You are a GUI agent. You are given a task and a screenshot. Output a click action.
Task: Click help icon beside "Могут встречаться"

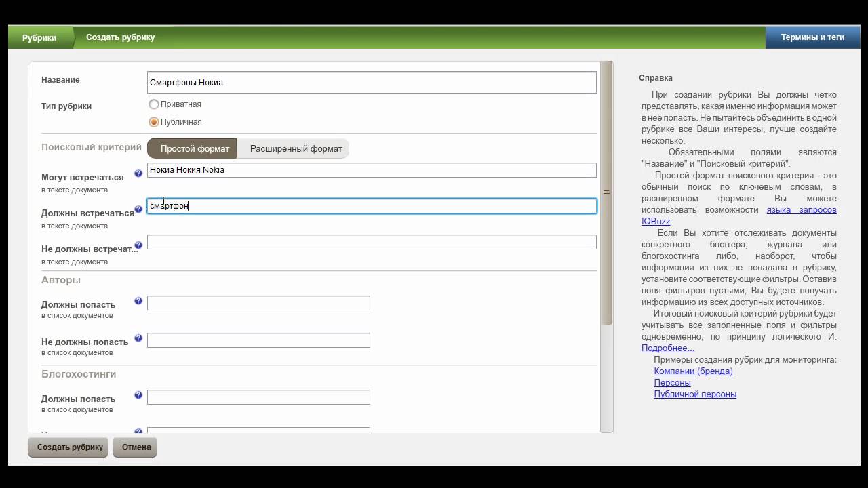[138, 174]
